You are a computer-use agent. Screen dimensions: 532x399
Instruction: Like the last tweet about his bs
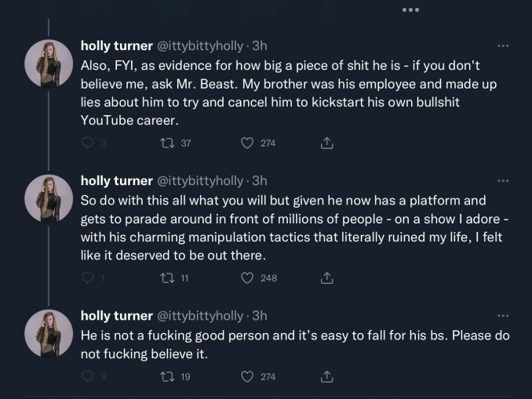pyautogui.click(x=247, y=376)
